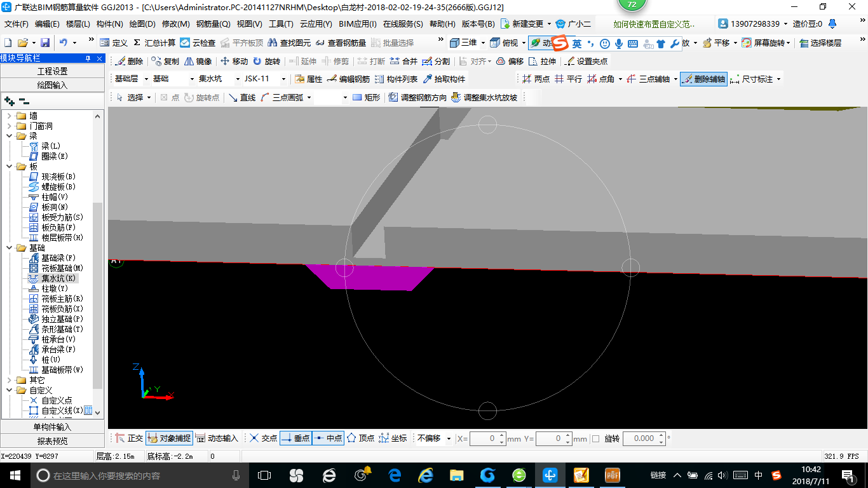Collapse the 梁 tree folder
Image resolution: width=868 pixels, height=488 pixels.
tap(10, 136)
